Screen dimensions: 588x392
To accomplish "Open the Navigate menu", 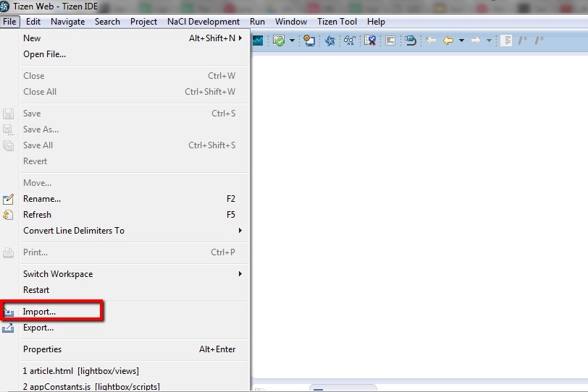I will (x=68, y=22).
